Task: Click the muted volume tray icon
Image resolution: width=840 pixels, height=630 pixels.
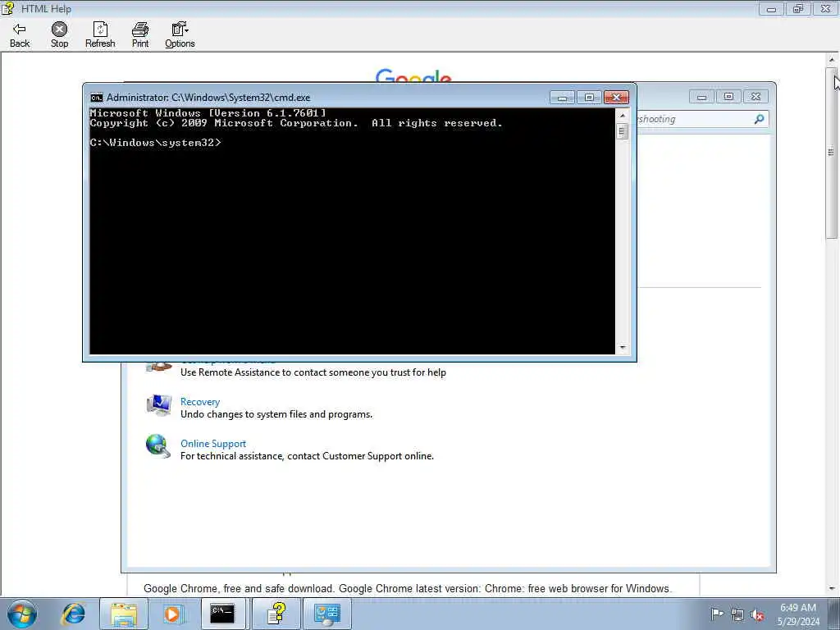Action: pos(757,615)
